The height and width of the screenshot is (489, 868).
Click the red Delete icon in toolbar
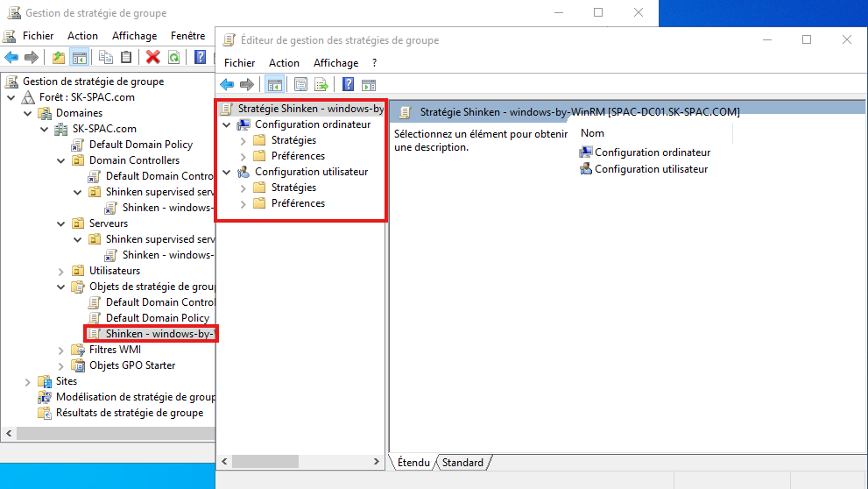(x=153, y=58)
